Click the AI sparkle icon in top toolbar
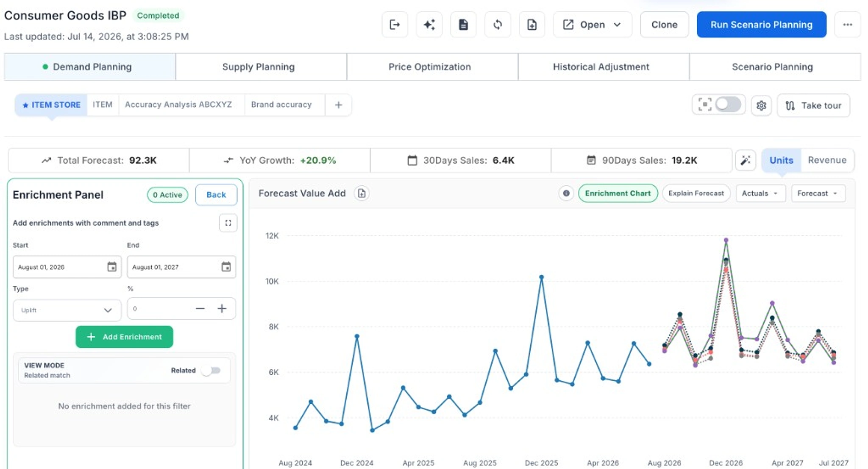The width and height of the screenshot is (868, 469). tap(429, 25)
